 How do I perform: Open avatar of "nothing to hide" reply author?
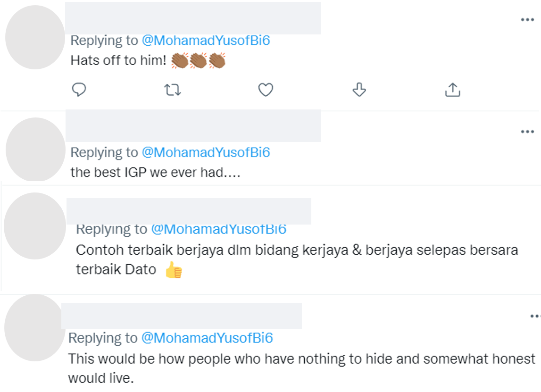pyautogui.click(x=35, y=327)
